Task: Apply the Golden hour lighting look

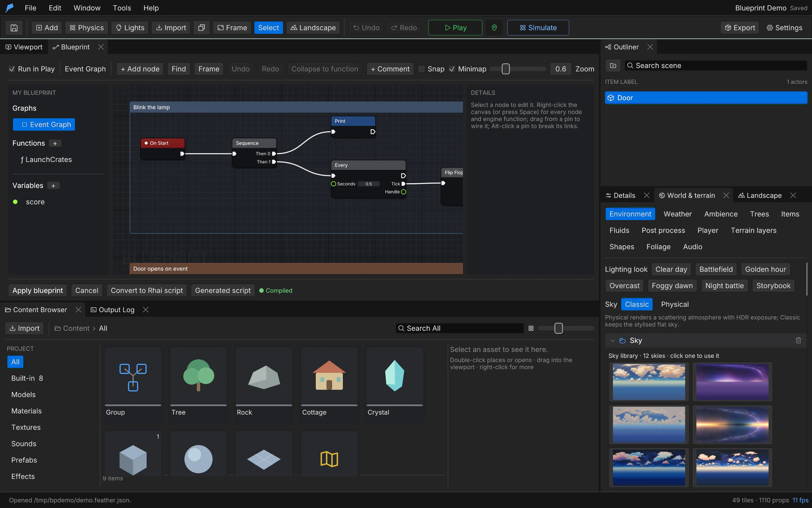Action: tap(765, 269)
